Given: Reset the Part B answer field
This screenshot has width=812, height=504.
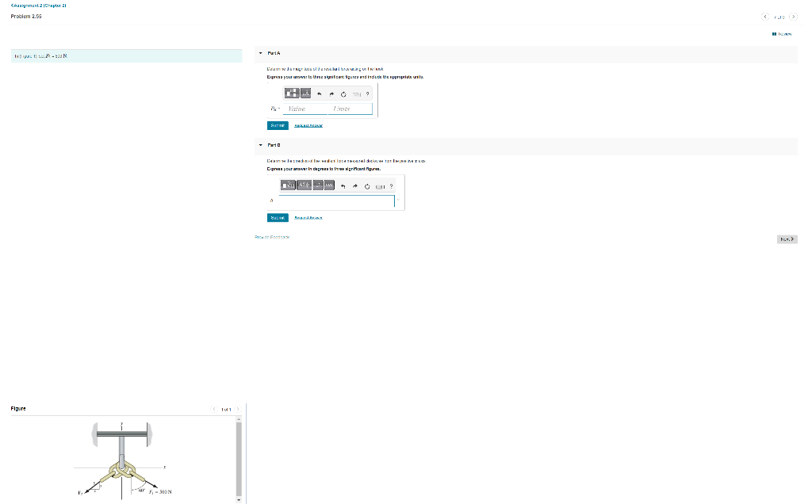Looking at the screenshot, I should [367, 186].
